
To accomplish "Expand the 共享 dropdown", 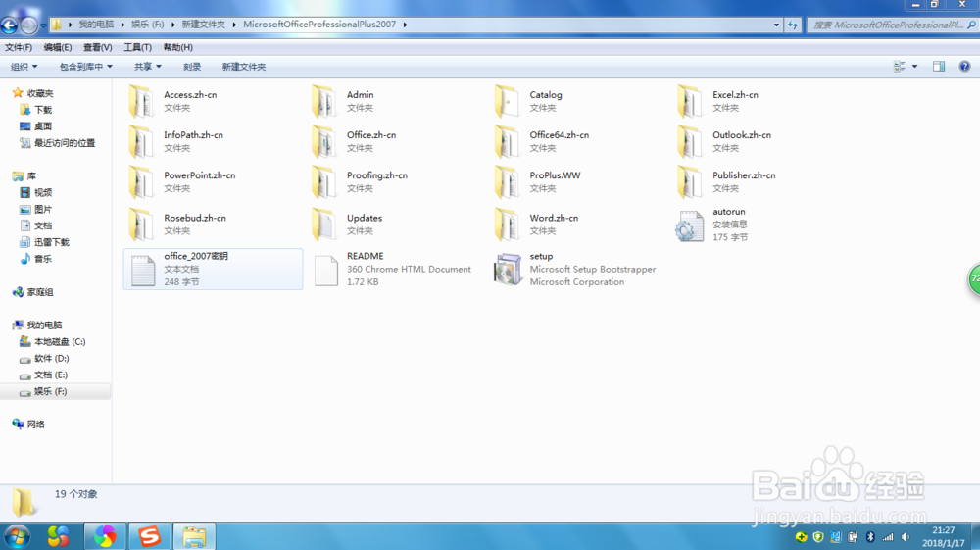I will [x=148, y=67].
